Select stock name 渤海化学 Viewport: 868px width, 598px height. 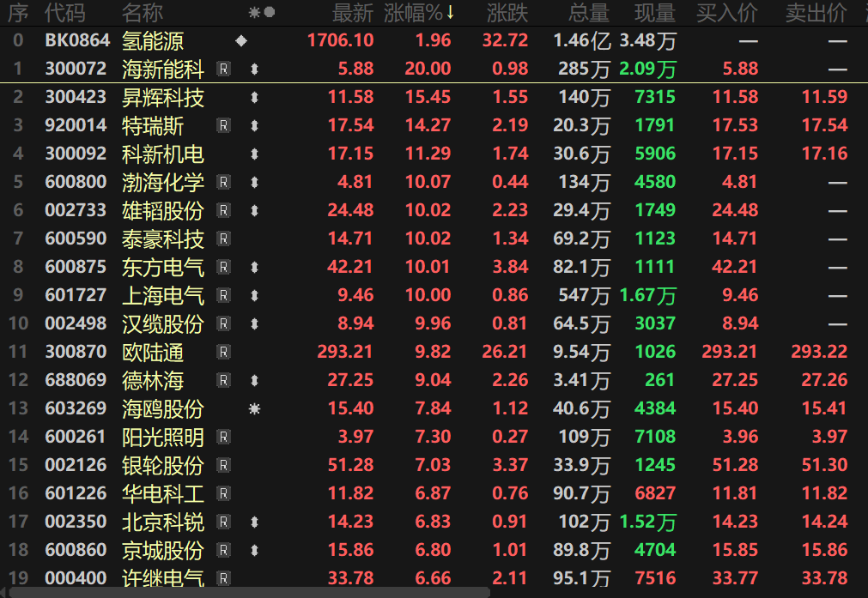click(x=163, y=183)
